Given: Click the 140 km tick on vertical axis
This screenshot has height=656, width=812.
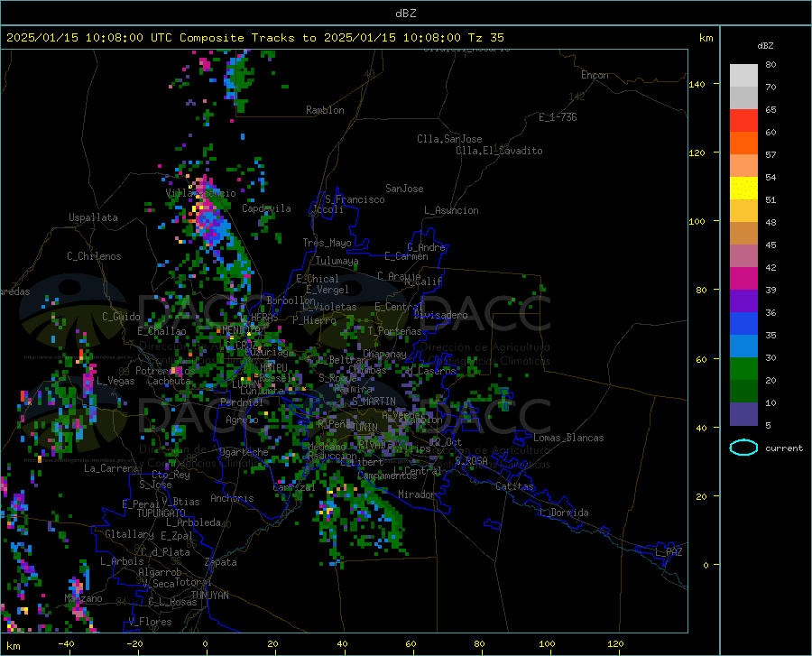Looking at the screenshot, I should [x=697, y=84].
